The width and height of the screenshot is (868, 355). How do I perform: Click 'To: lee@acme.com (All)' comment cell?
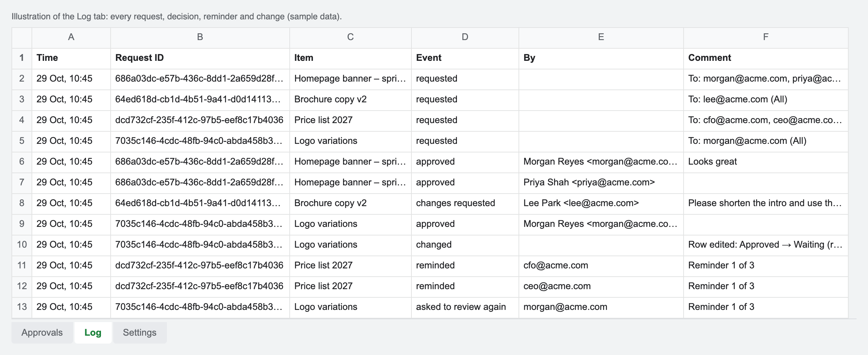click(x=766, y=99)
